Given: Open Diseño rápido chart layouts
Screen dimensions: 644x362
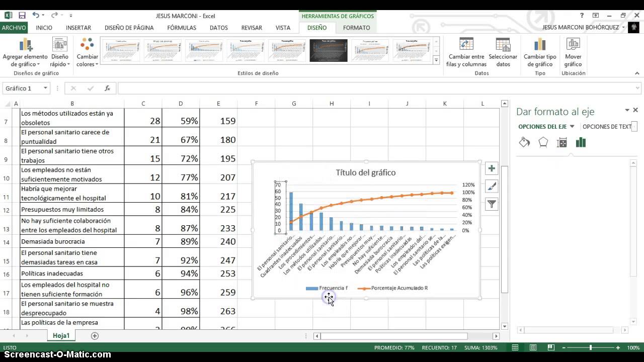Looking at the screenshot, I should [60, 52].
